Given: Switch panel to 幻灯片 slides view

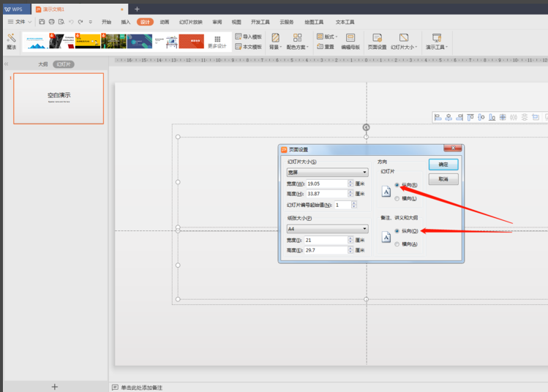Looking at the screenshot, I should coord(64,64).
